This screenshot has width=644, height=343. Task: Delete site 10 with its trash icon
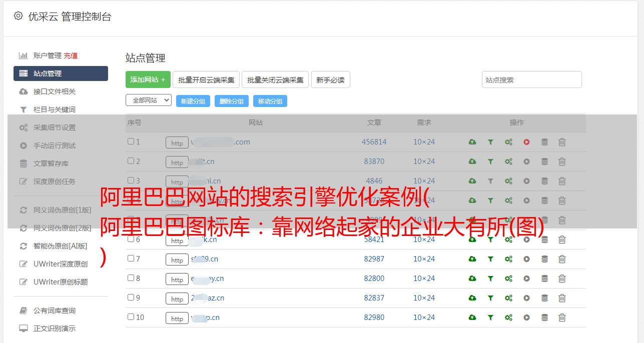pos(562,317)
